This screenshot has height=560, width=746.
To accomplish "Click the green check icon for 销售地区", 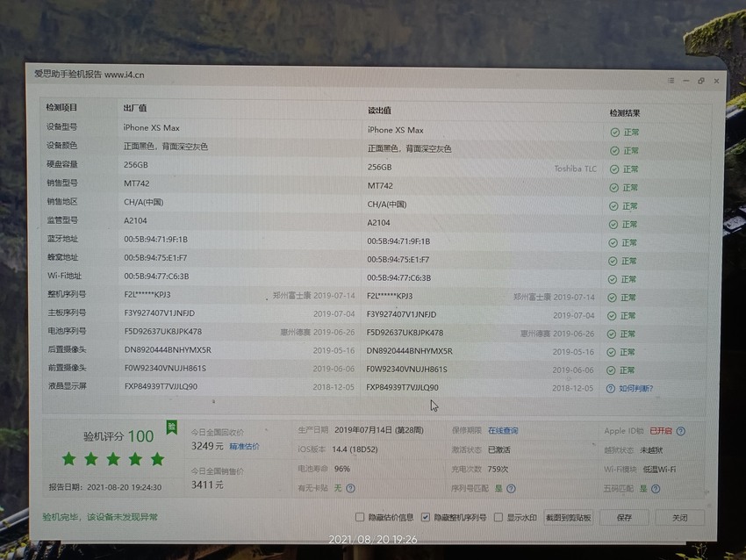I will click(613, 206).
